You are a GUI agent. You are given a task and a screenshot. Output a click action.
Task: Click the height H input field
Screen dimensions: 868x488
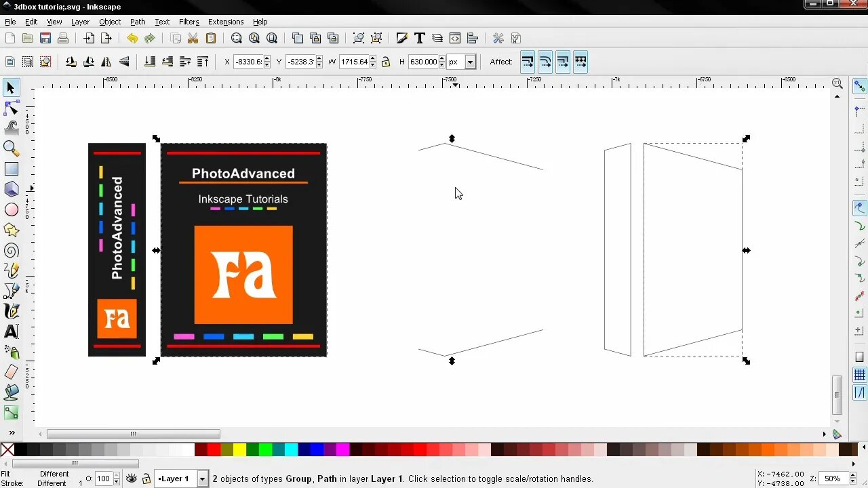(x=423, y=62)
